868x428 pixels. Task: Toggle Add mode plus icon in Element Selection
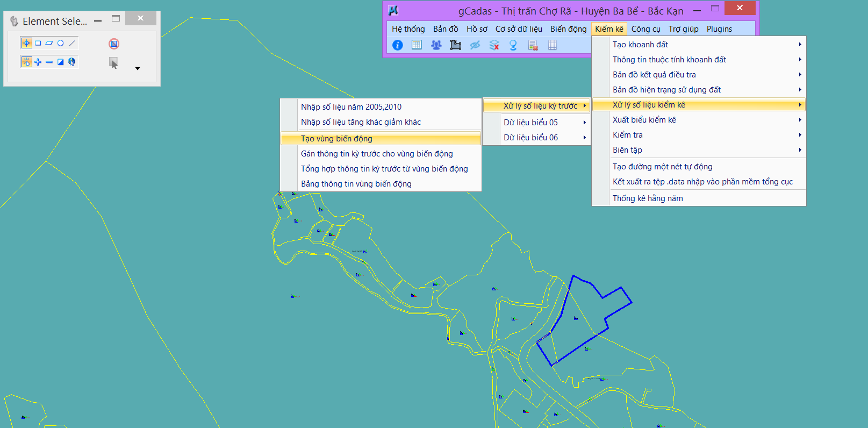38,62
